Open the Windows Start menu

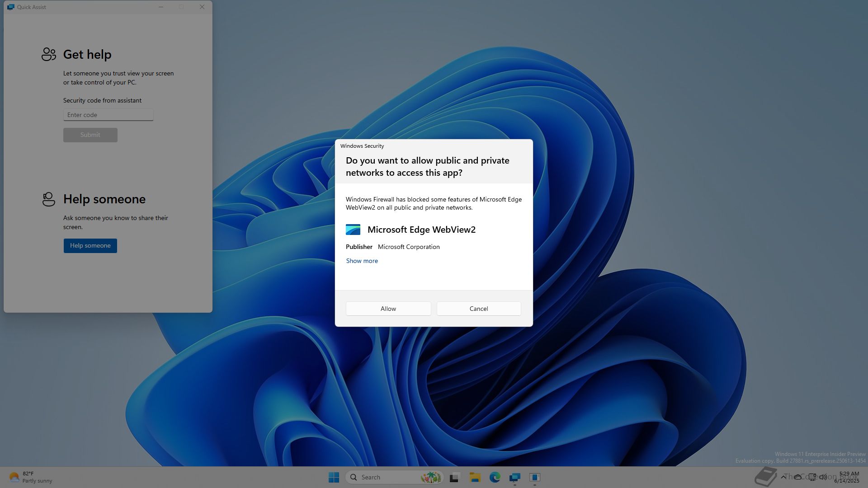(x=334, y=477)
